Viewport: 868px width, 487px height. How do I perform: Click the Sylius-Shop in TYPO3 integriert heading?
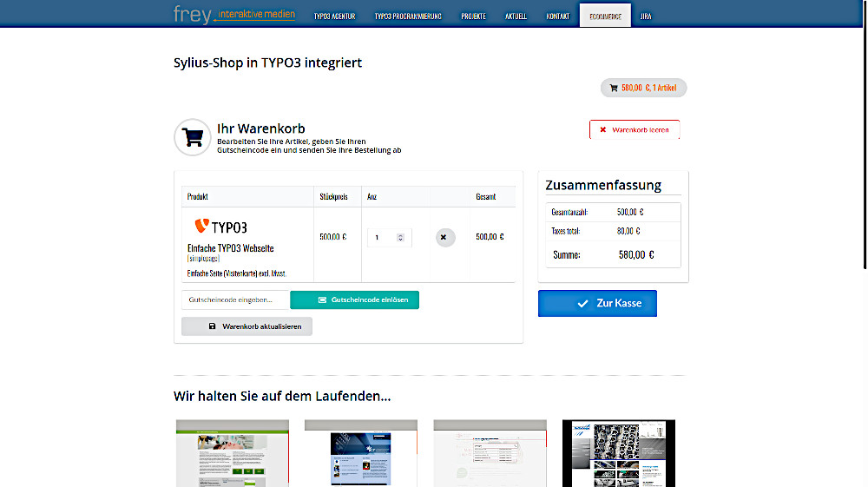[267, 63]
